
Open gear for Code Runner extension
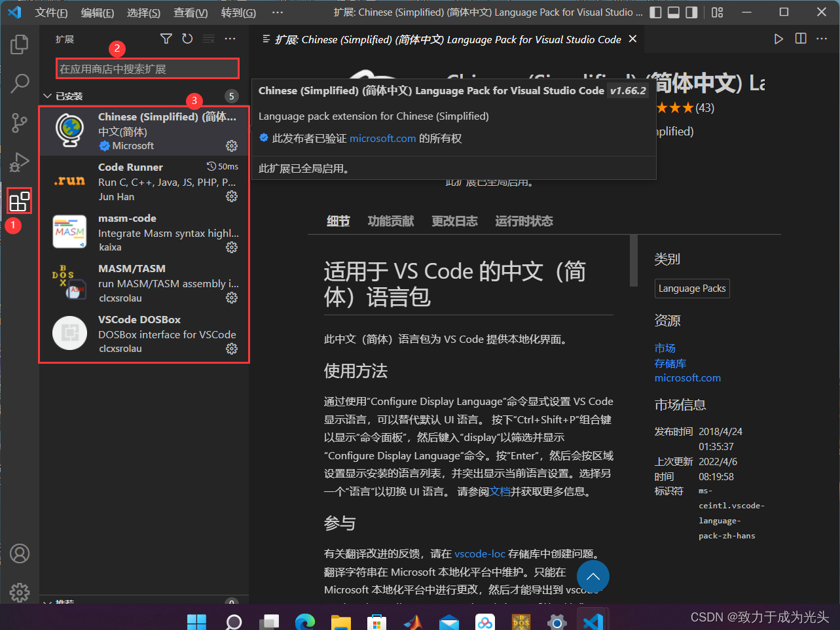(232, 196)
